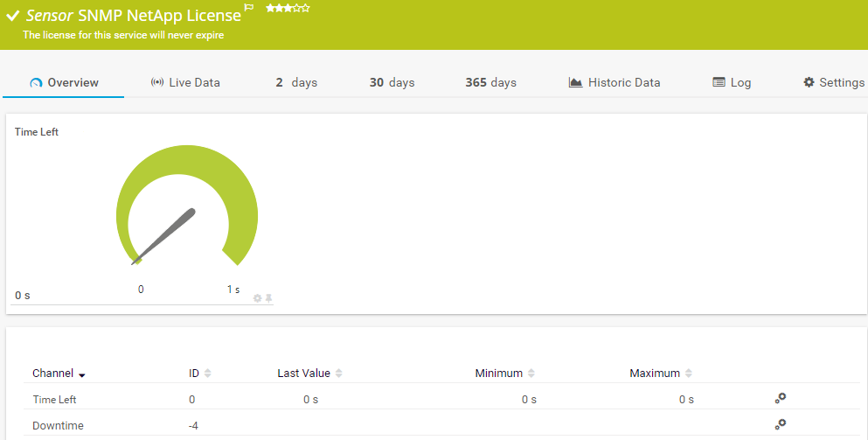Click the Time Left channel name
Viewport: 868px width, 440px height.
(54, 400)
